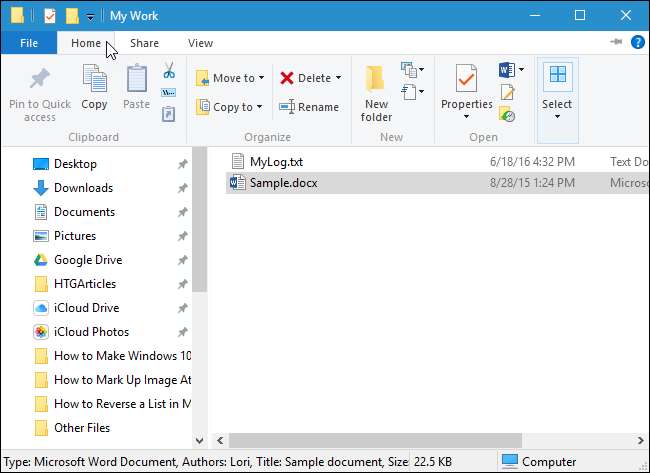650x473 pixels.
Task: Pin to Quick access
Action: (40, 95)
